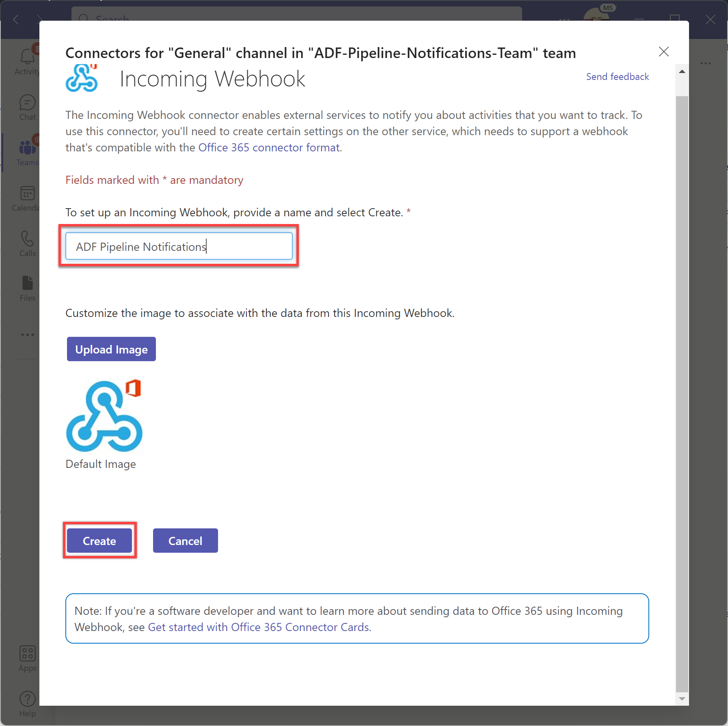Click the Cancel button
The height and width of the screenshot is (726, 728).
point(185,541)
